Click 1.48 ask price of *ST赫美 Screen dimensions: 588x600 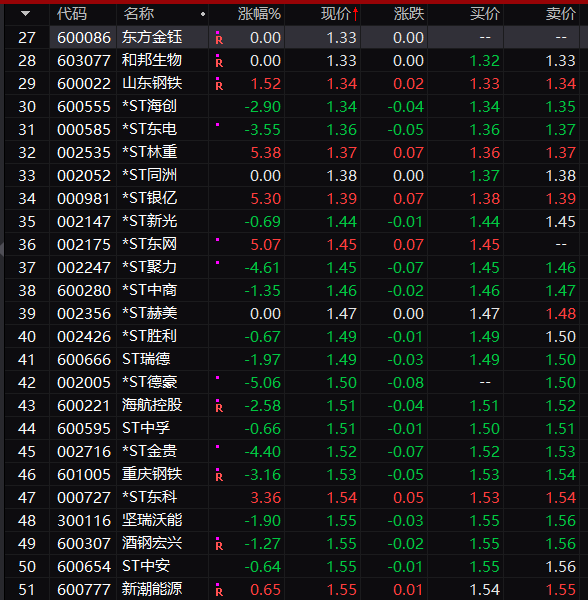pyautogui.click(x=560, y=314)
